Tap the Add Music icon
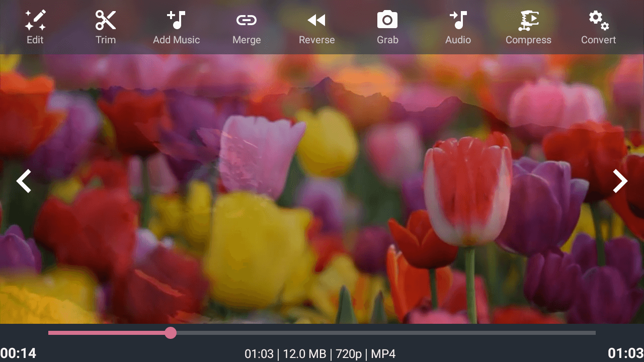This screenshot has width=644, height=362. [176, 20]
